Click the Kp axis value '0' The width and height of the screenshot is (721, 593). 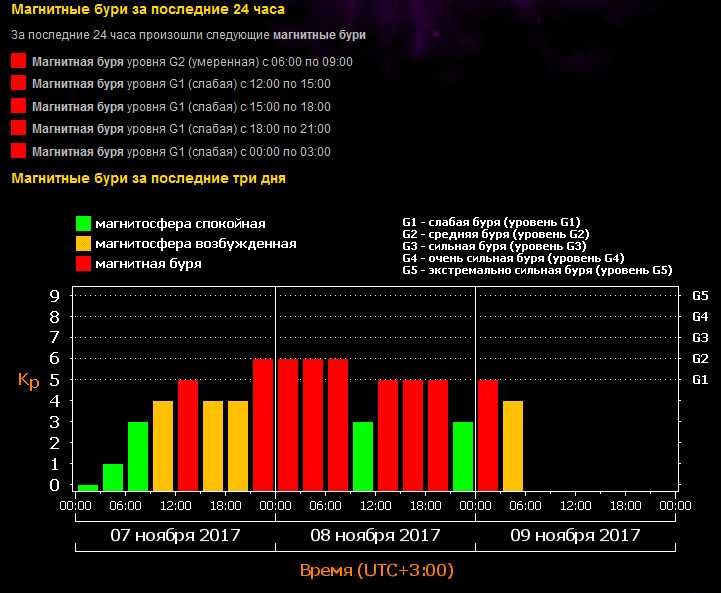click(x=54, y=485)
